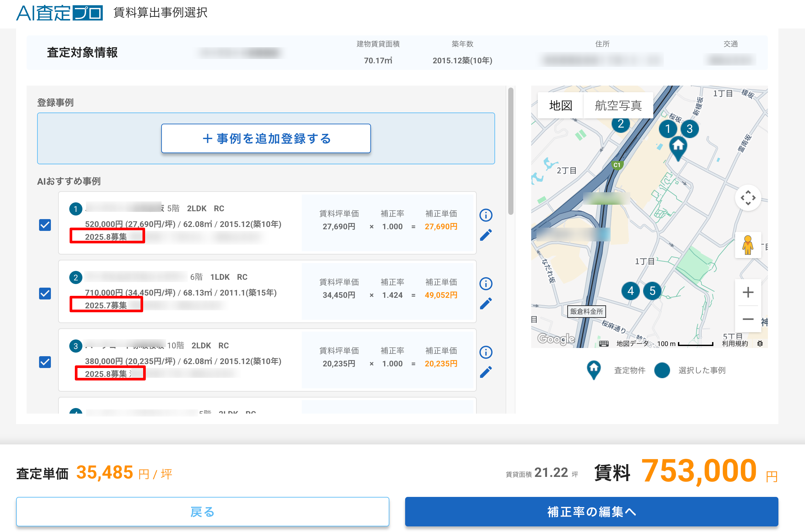Uncheck the checkbox for case 1

tap(45, 225)
